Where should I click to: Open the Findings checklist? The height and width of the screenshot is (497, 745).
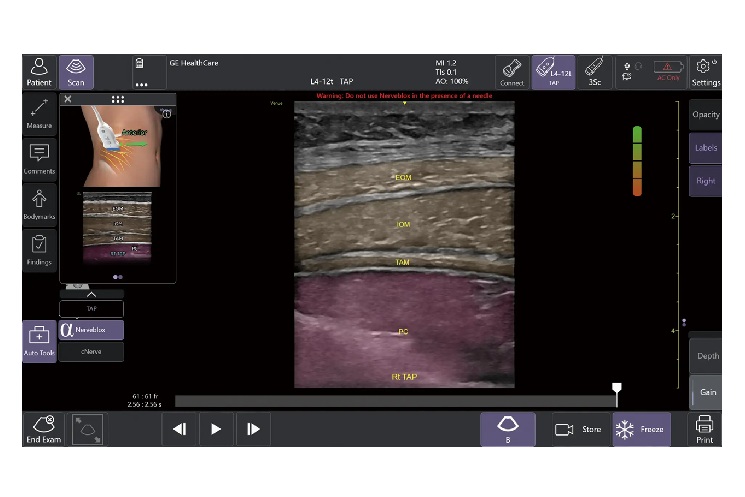point(39,250)
